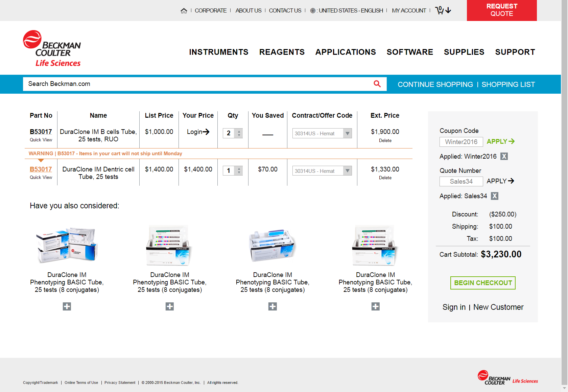Open Online Terms of Use footer link
568x392 pixels.
coord(81,383)
